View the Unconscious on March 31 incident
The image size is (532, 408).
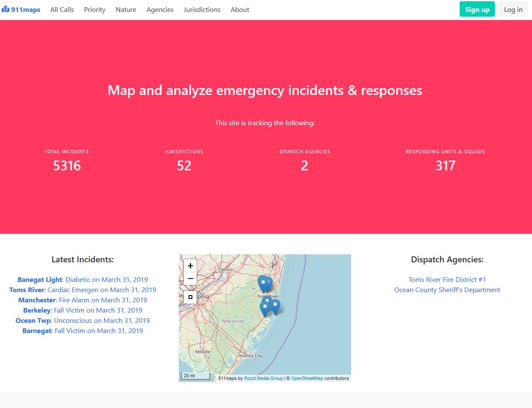pyautogui.click(x=102, y=321)
